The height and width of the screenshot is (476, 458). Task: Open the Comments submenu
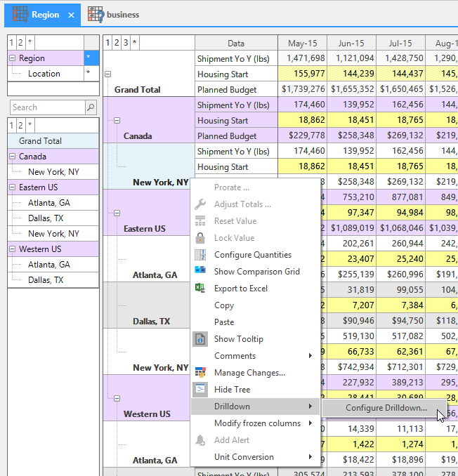pyautogui.click(x=255, y=356)
